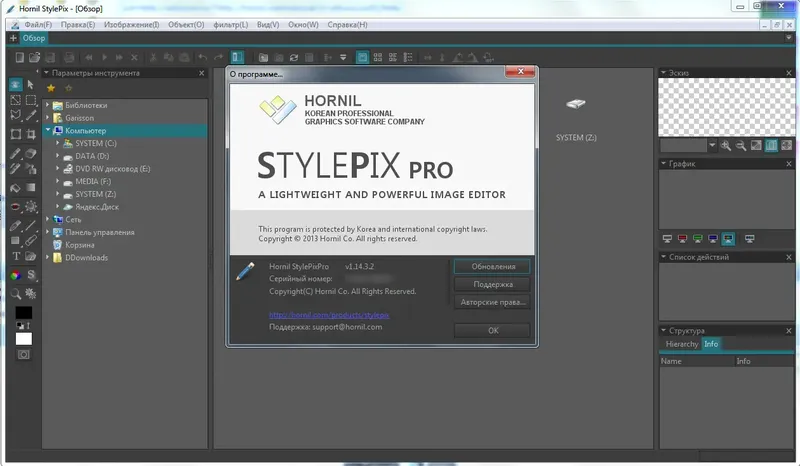Zoom in using Эскиз magnifier plus icon
The height and width of the screenshot is (466, 800).
(x=726, y=146)
